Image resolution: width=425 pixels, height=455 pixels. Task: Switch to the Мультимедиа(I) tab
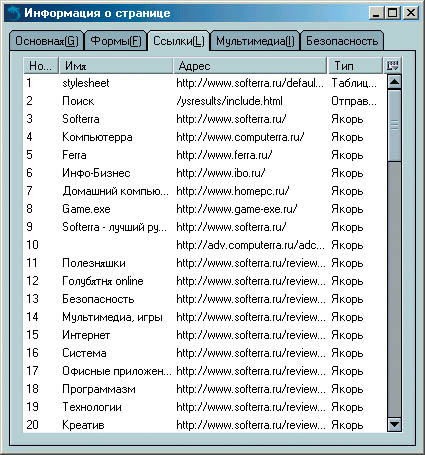pos(255,41)
